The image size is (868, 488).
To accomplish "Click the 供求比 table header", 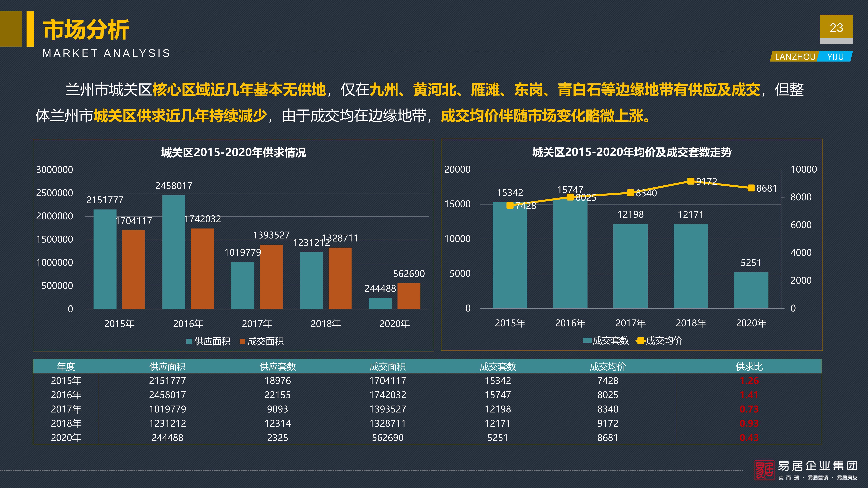I will point(749,366).
